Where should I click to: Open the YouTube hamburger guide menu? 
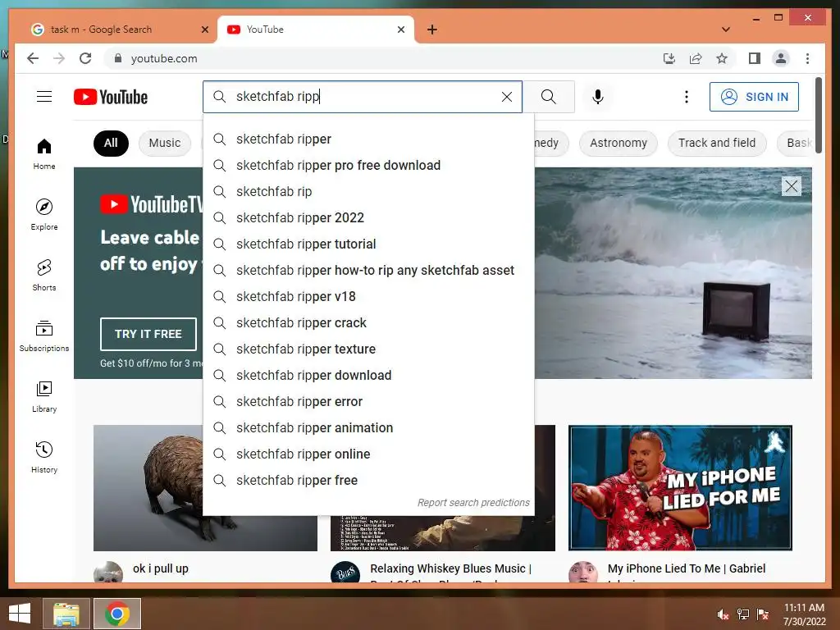[44, 97]
